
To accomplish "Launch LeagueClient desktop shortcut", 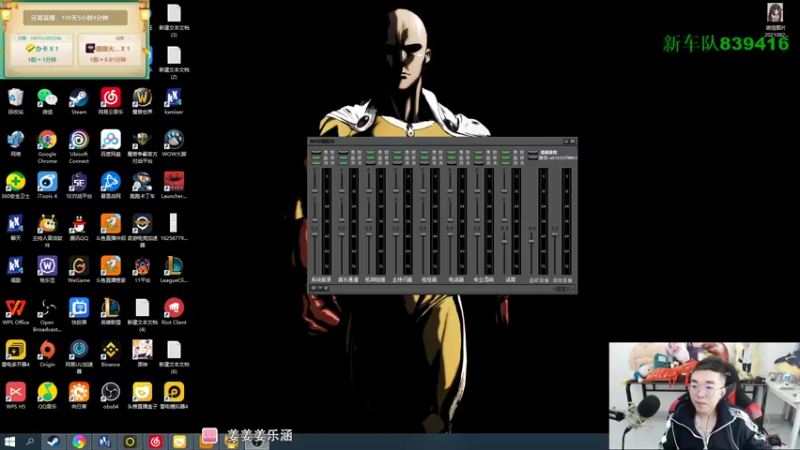I will 173,269.
